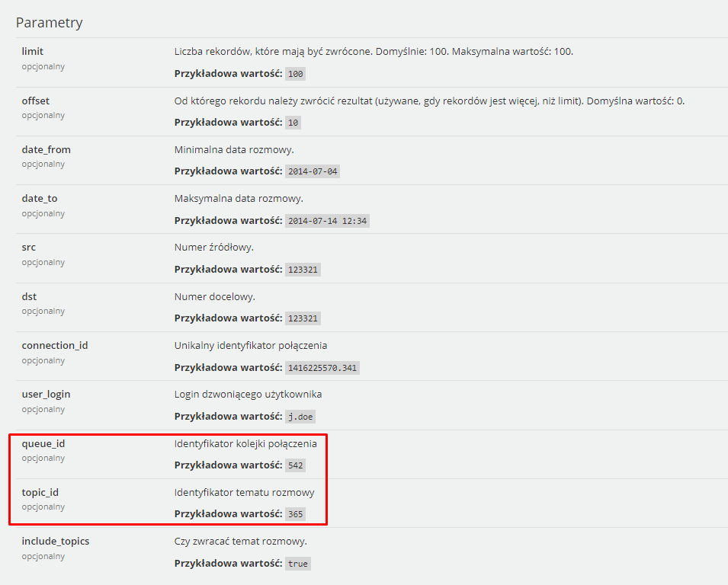The width and height of the screenshot is (728, 585).
Task: Click the dst example value 123321
Action: 303,318
